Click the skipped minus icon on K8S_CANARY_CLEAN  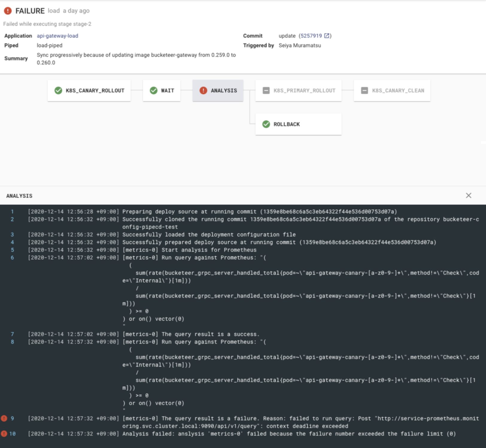click(x=364, y=90)
